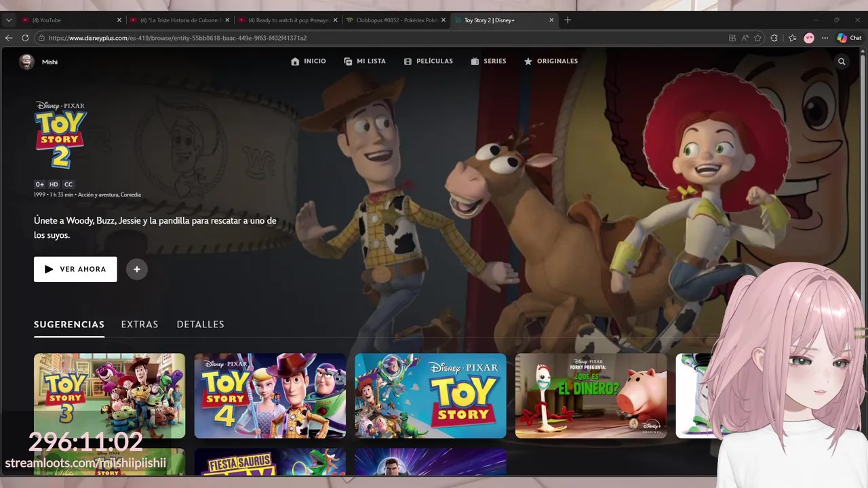This screenshot has width=868, height=488.
Task: Click the Disney+ search magnifier
Action: (x=842, y=62)
